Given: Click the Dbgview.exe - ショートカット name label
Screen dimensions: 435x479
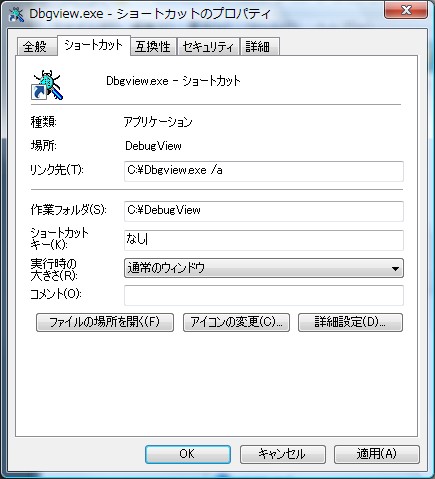Looking at the screenshot, I should click(x=173, y=81).
